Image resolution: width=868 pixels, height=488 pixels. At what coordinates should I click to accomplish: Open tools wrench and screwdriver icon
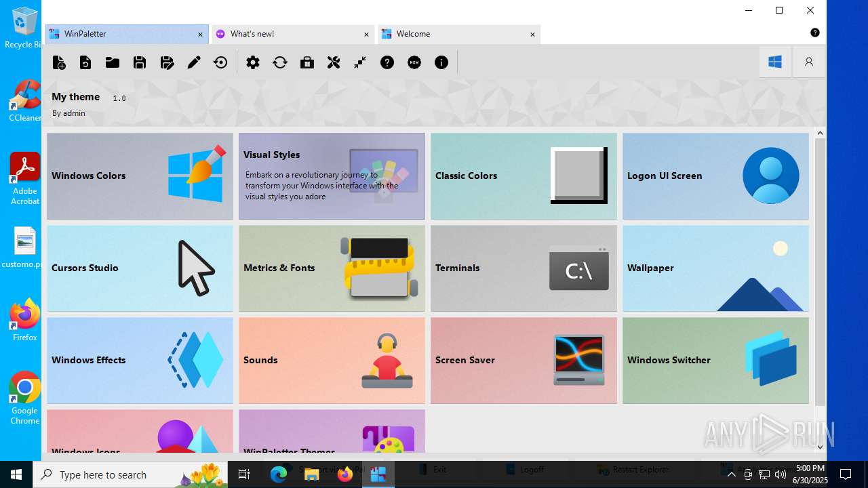click(334, 62)
